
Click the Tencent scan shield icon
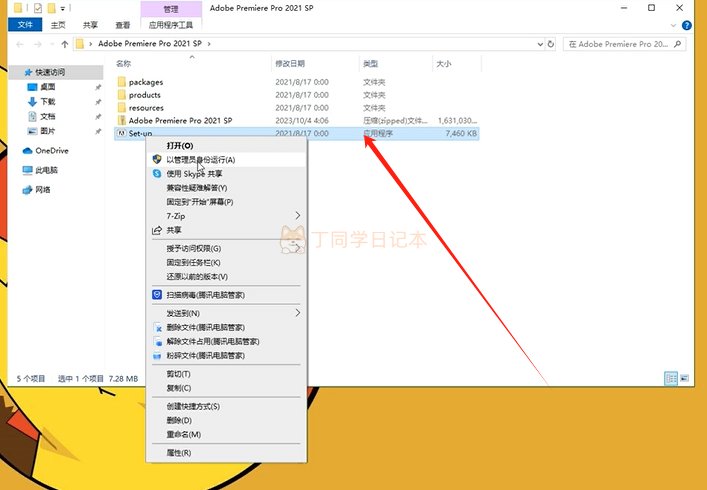click(157, 295)
